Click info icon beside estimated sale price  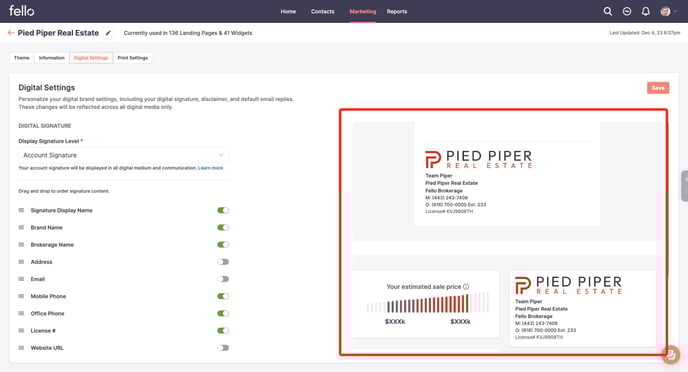(466, 287)
